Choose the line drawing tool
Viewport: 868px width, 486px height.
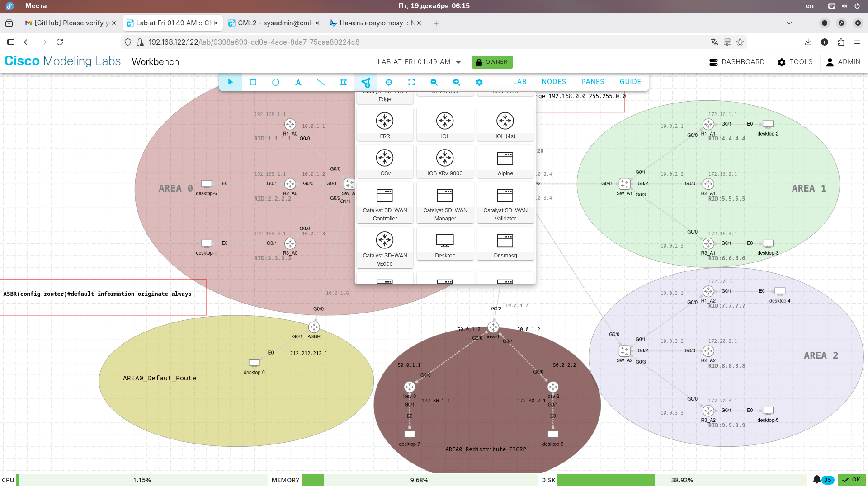point(321,82)
